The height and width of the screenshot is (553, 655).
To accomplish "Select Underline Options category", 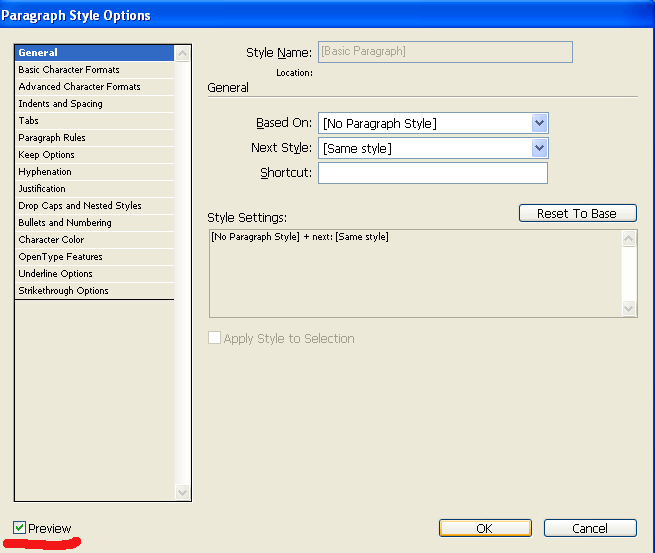I will [x=94, y=274].
